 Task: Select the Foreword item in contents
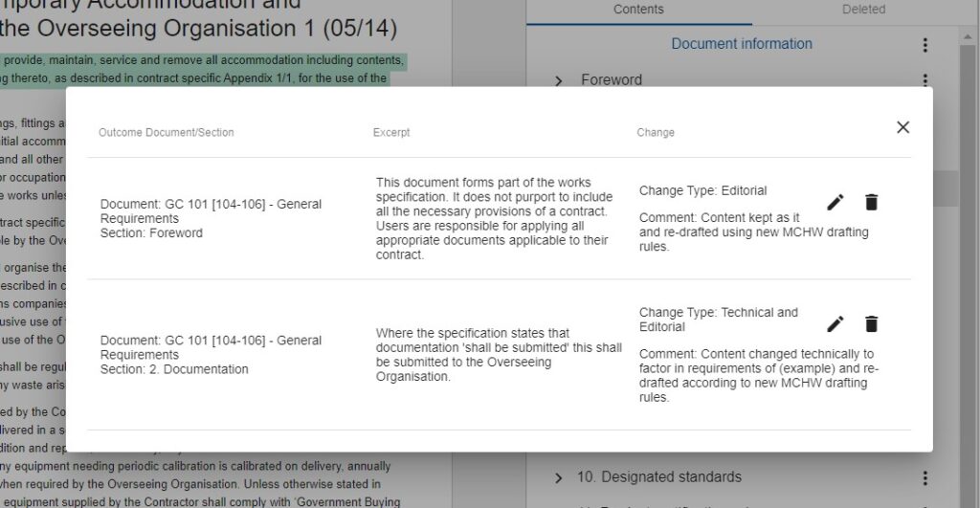(x=612, y=80)
